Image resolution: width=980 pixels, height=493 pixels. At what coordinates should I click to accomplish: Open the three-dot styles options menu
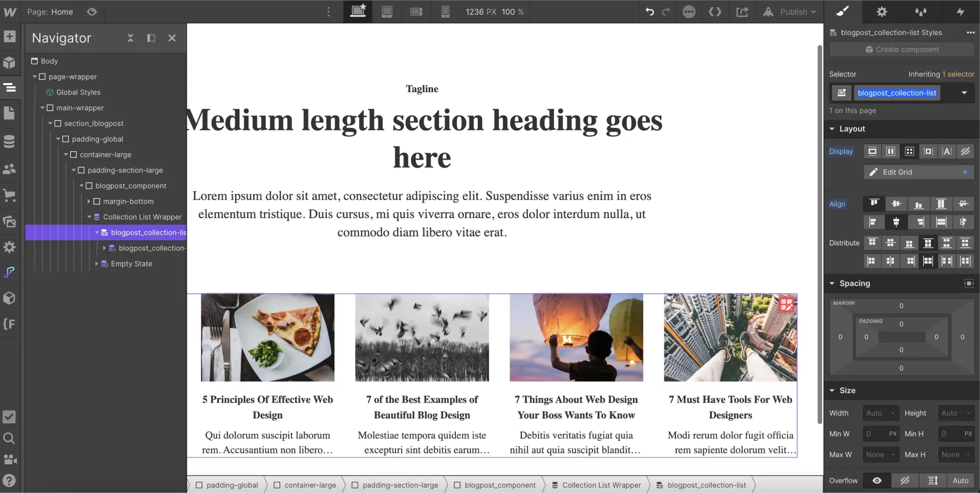coord(970,32)
